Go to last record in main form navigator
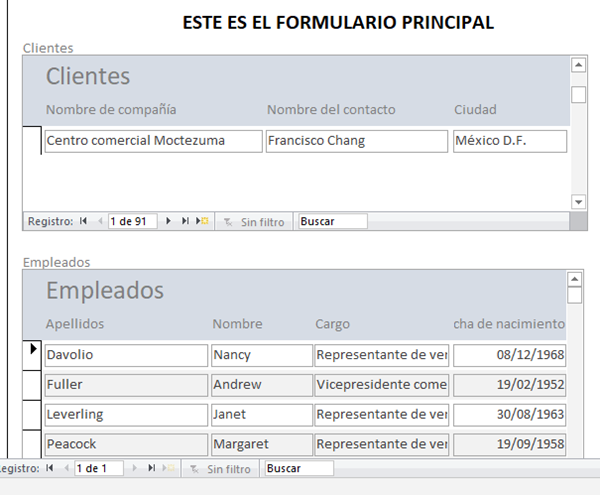Screen dimensions: 600x495 pos(152,468)
